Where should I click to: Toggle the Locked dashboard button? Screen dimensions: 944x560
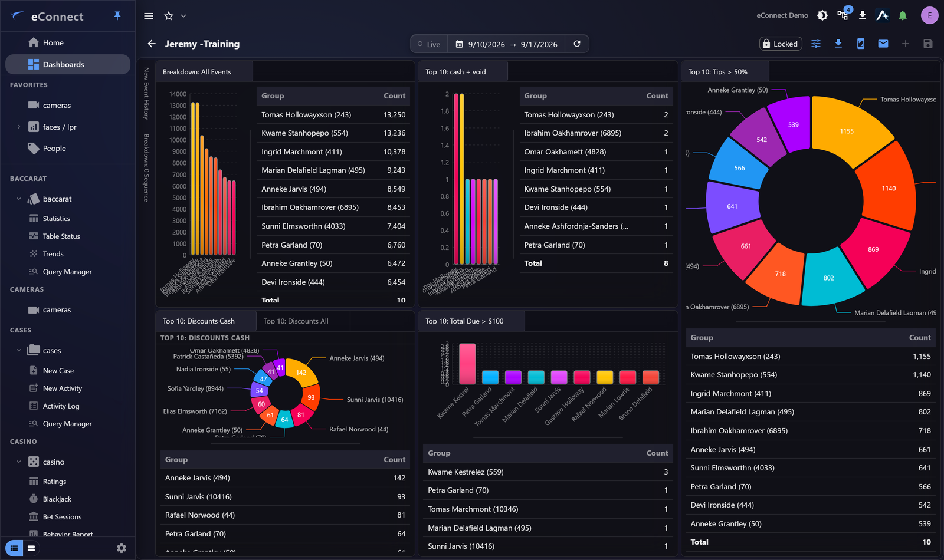coord(780,44)
